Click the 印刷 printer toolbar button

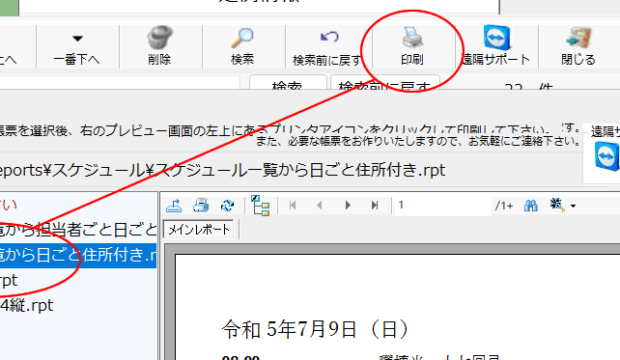coord(412,47)
